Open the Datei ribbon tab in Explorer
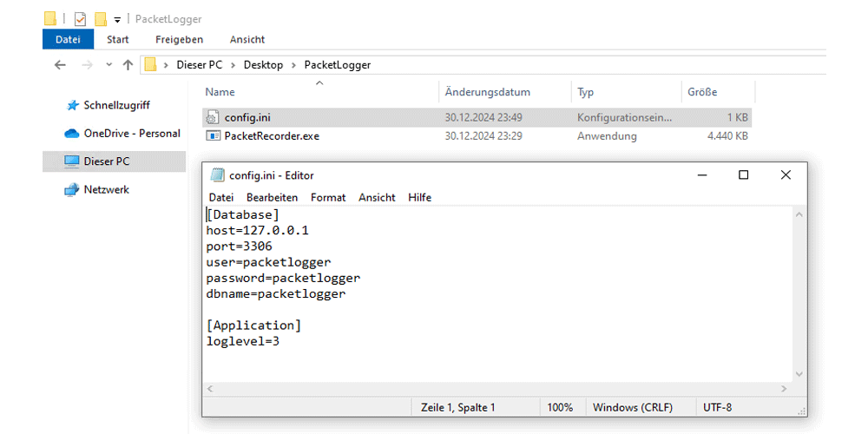This screenshot has width=868, height=434. point(68,39)
